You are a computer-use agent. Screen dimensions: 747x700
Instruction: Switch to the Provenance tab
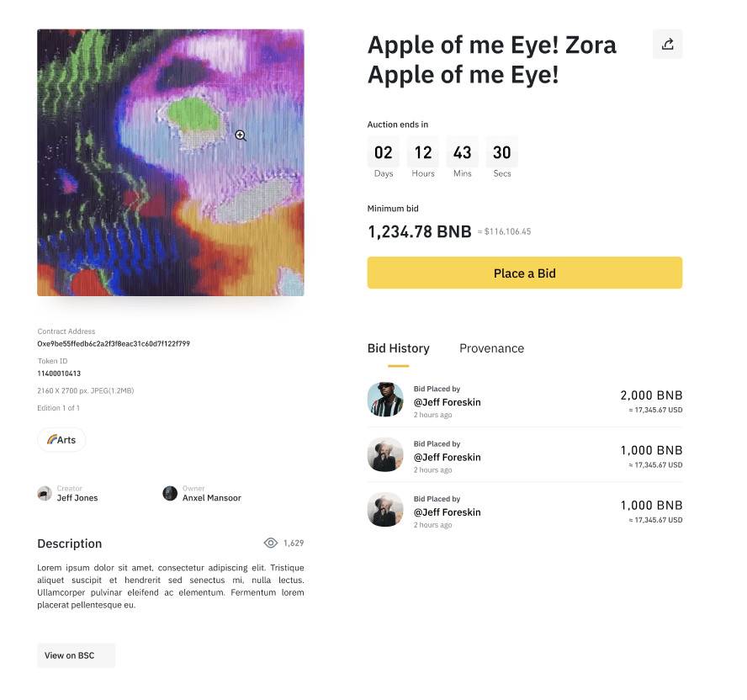coord(491,348)
